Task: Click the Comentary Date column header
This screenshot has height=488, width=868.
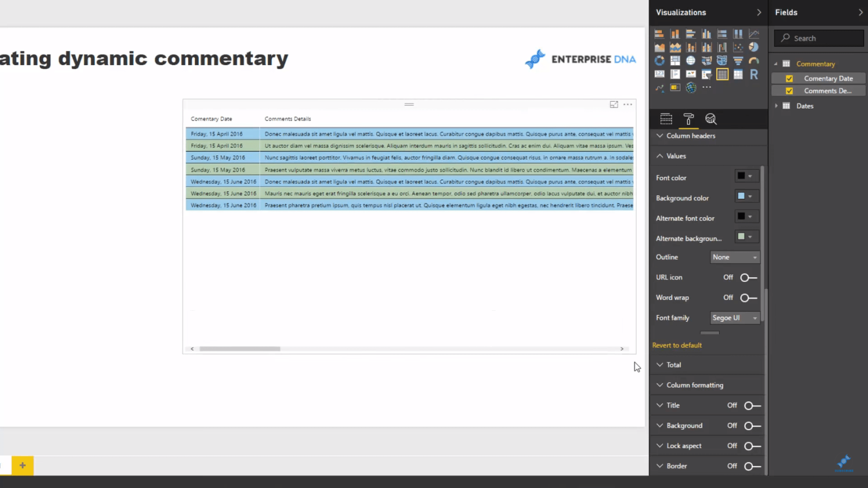Action: [x=211, y=119]
